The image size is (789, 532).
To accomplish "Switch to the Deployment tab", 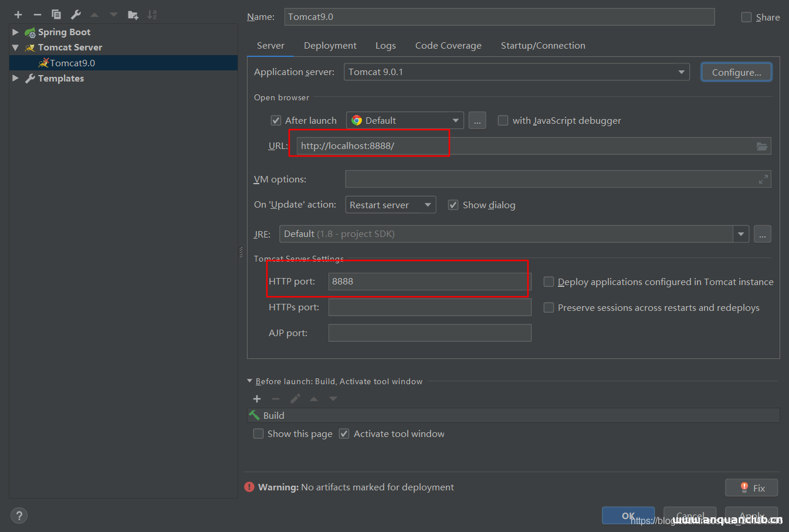I will [x=330, y=46].
